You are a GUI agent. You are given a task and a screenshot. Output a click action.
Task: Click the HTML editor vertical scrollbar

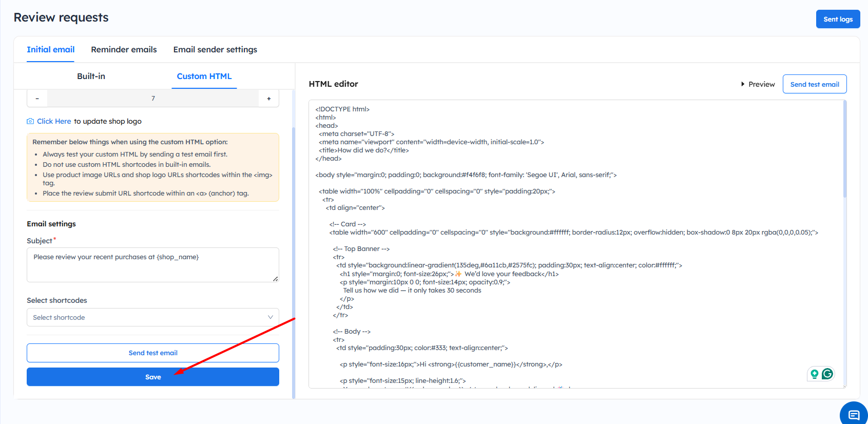[844, 149]
